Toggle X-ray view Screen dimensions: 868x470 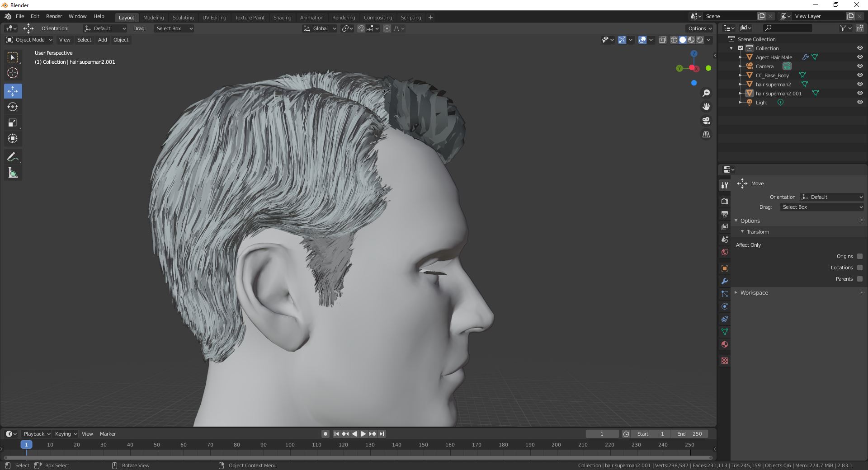click(662, 40)
